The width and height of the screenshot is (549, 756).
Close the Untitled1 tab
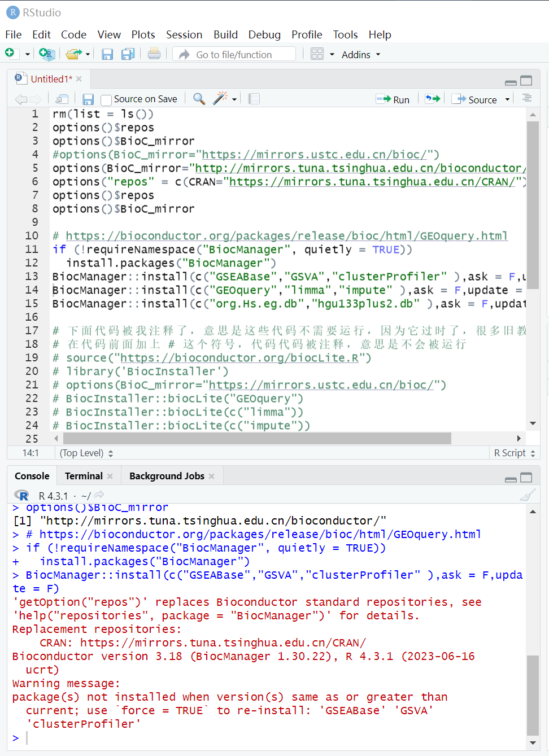tap(79, 79)
